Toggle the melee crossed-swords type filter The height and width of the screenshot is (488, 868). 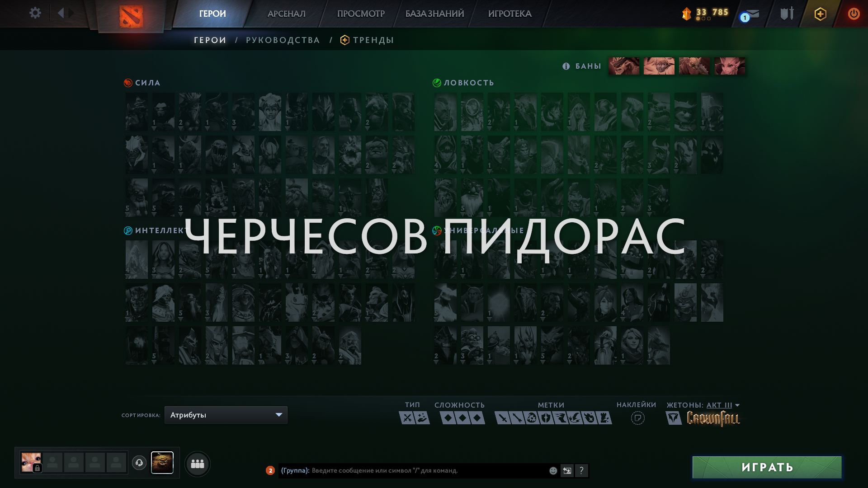click(407, 418)
